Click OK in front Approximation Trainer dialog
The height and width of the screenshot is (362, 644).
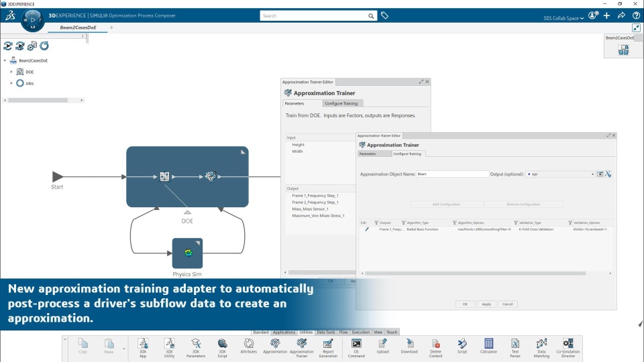coord(465,304)
